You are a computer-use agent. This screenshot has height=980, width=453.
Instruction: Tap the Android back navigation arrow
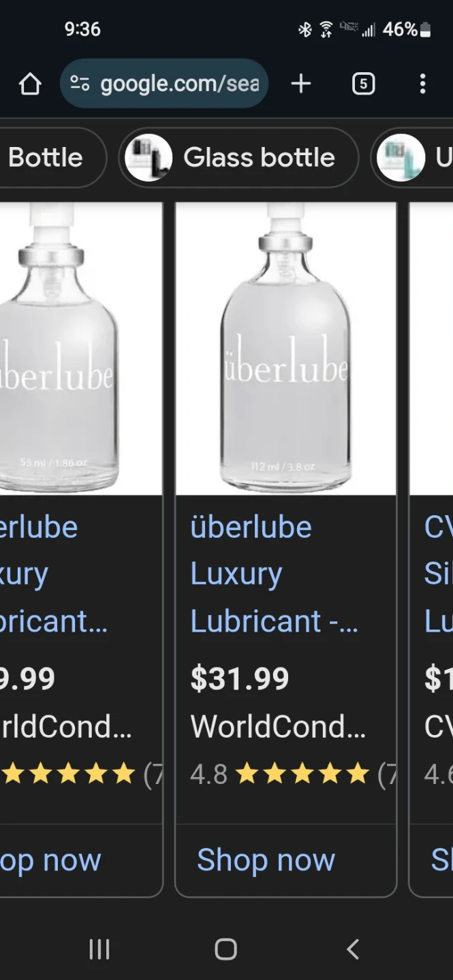[x=352, y=949]
